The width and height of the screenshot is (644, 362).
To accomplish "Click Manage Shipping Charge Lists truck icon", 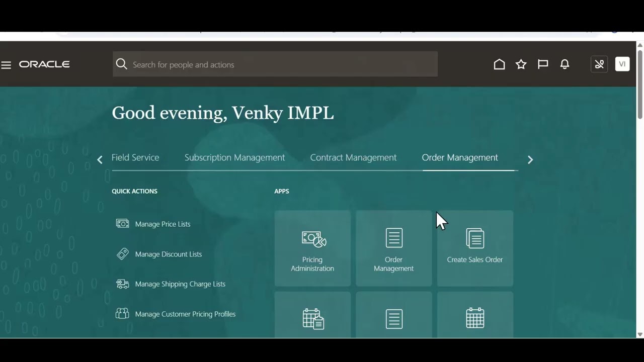I will pyautogui.click(x=122, y=284).
